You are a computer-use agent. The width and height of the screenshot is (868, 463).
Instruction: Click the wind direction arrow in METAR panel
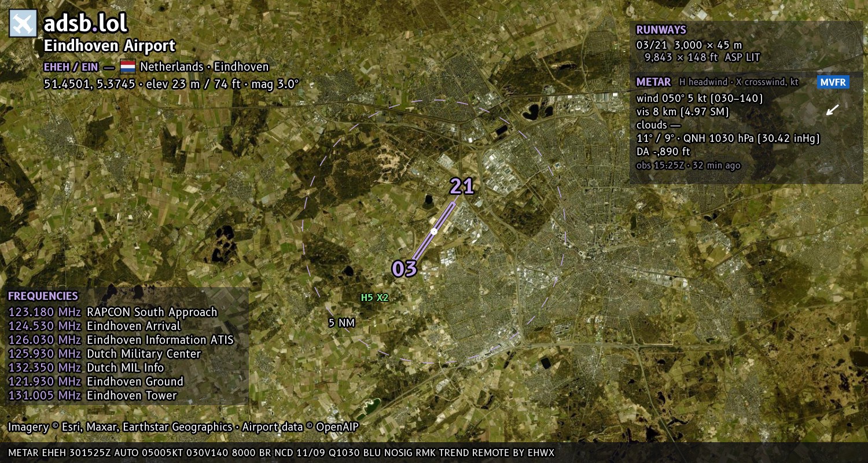pyautogui.click(x=832, y=109)
